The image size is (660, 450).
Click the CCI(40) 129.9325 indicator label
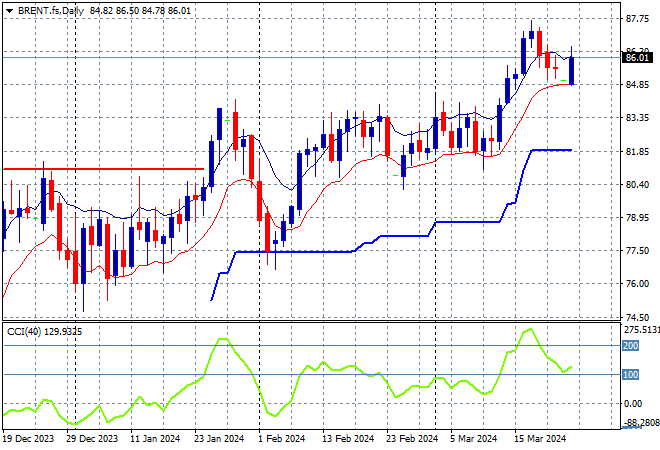click(x=45, y=332)
